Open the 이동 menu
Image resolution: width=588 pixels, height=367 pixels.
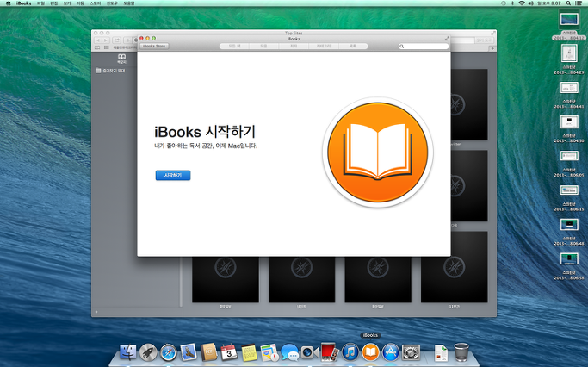point(80,3)
